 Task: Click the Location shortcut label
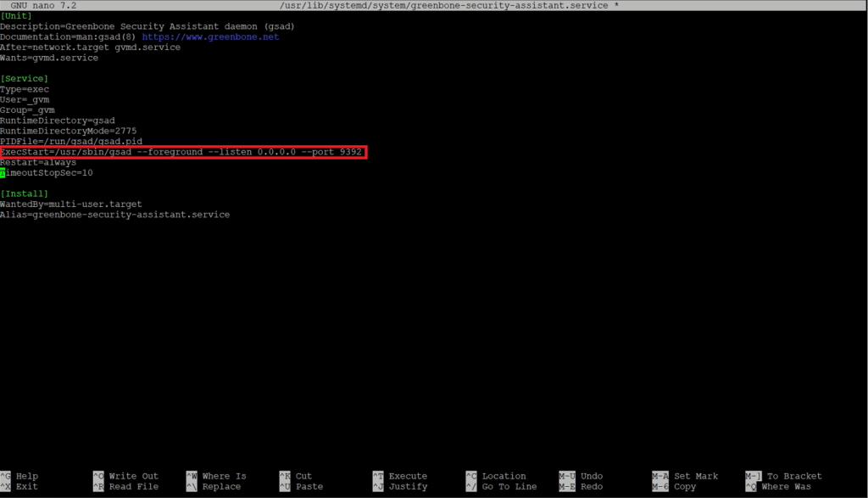click(x=504, y=476)
